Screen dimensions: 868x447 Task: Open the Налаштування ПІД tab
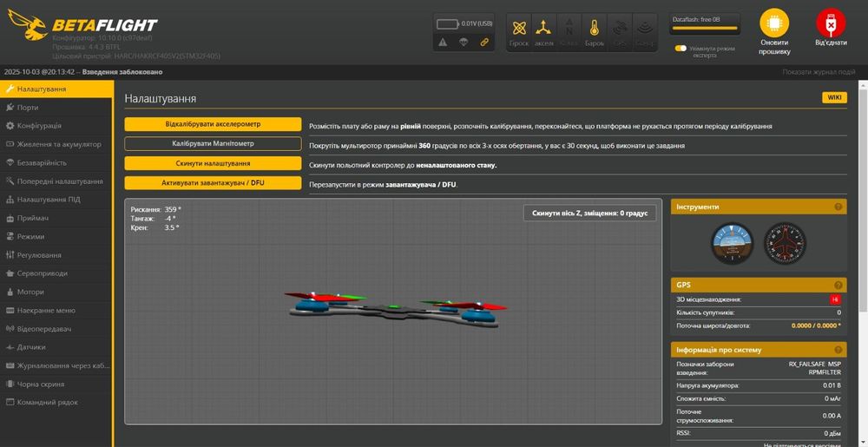pos(56,200)
